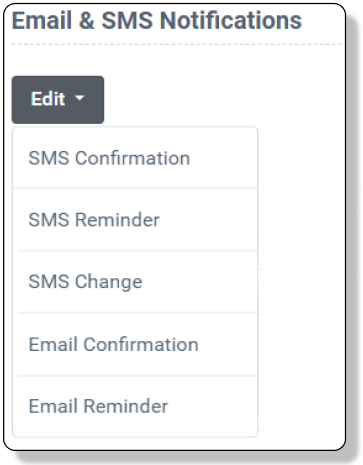Click the Email & SMS Notifications heading
The height and width of the screenshot is (465, 363).
[x=157, y=20]
